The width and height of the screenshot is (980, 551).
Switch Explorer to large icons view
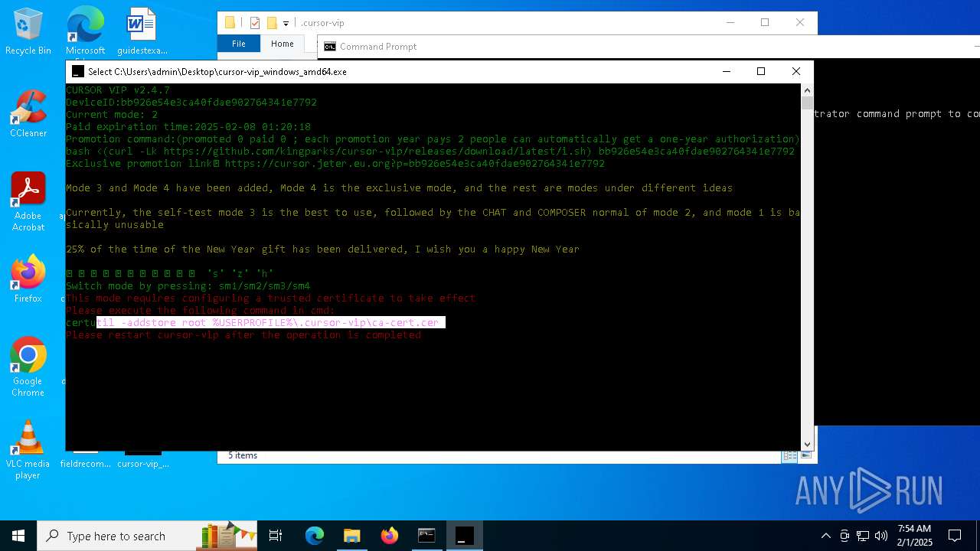(x=805, y=455)
